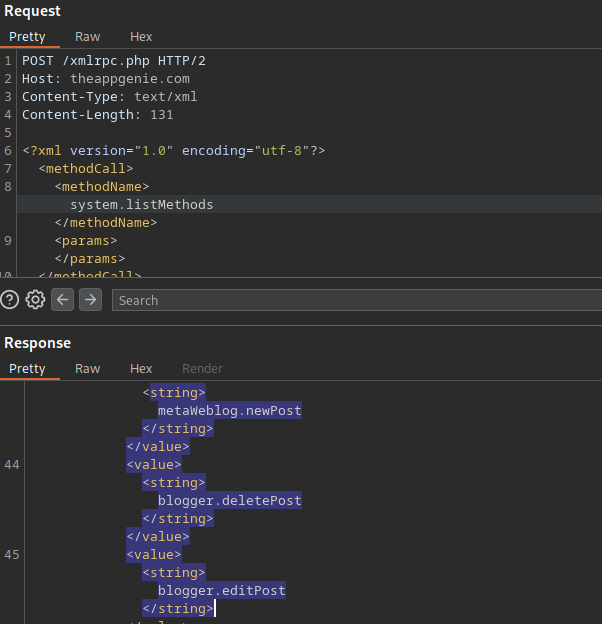Click the string tag above blogger.deletePost
Viewport: 602px width, 624px height.
point(174,482)
